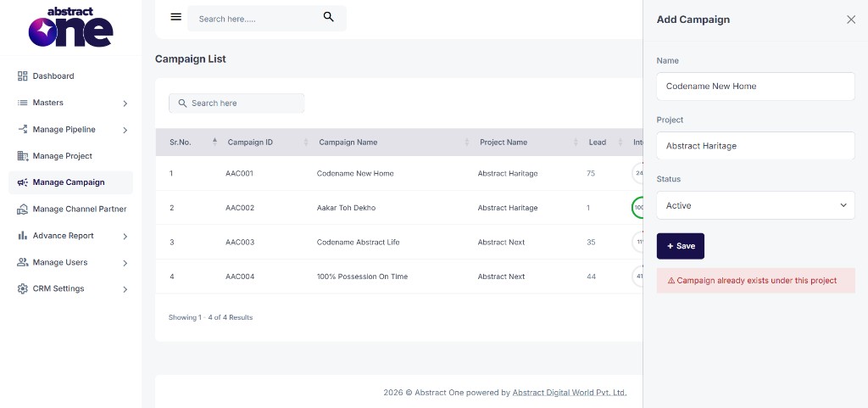
Task: Click Codename New Home in the table
Action: [355, 173]
